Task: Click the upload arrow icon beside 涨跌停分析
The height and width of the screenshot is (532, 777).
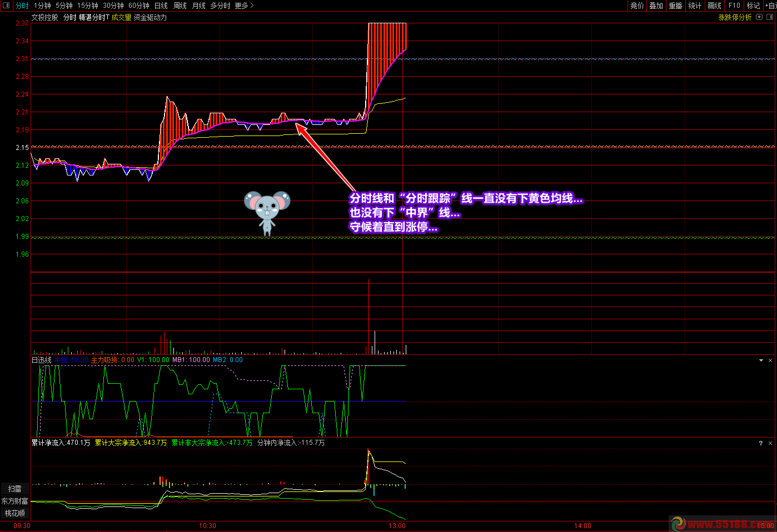Action: point(759,17)
